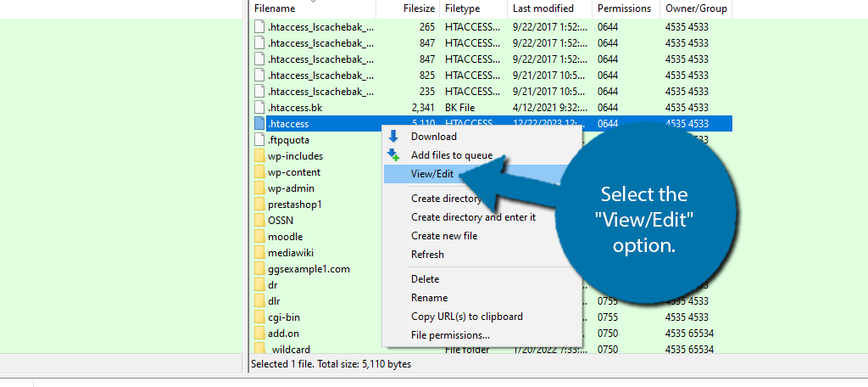Select Rename from the context menu
868x387 pixels.
(x=429, y=298)
